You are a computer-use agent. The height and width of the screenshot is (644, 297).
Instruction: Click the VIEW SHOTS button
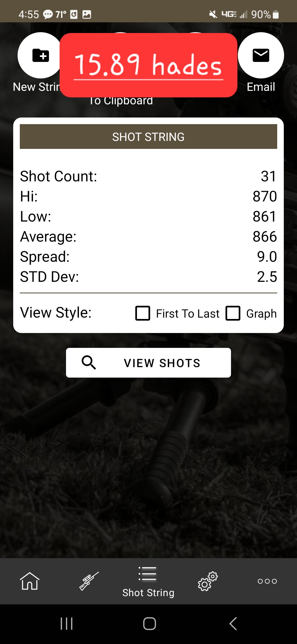[148, 363]
